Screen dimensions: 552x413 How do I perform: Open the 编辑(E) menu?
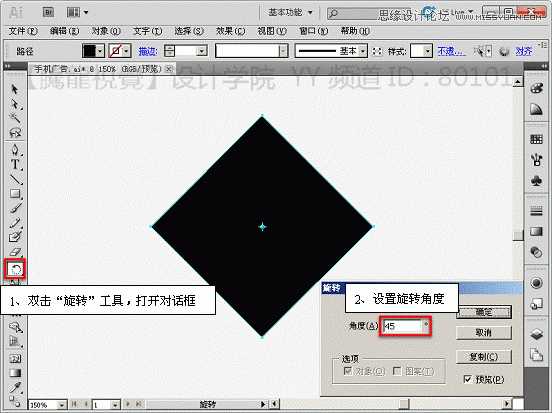coord(64,31)
